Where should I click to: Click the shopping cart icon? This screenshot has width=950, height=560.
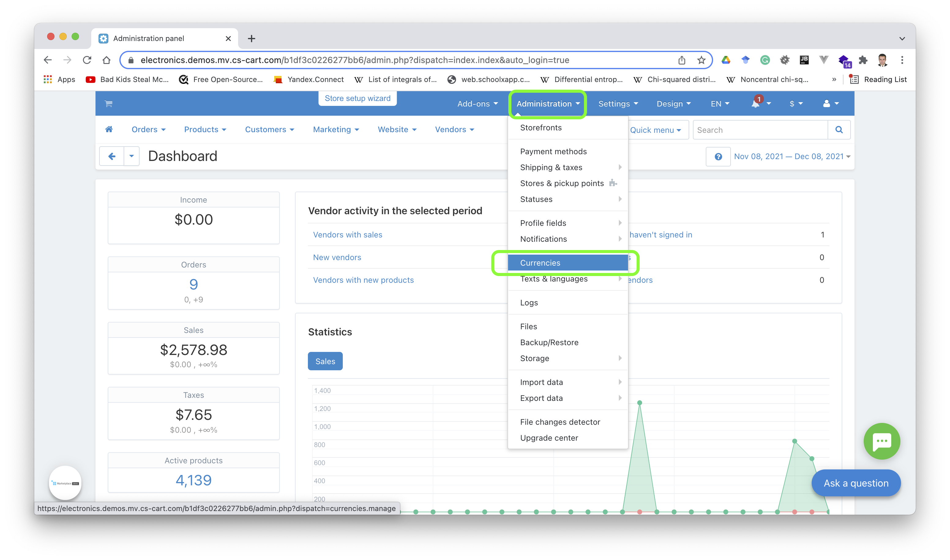pyautogui.click(x=109, y=103)
